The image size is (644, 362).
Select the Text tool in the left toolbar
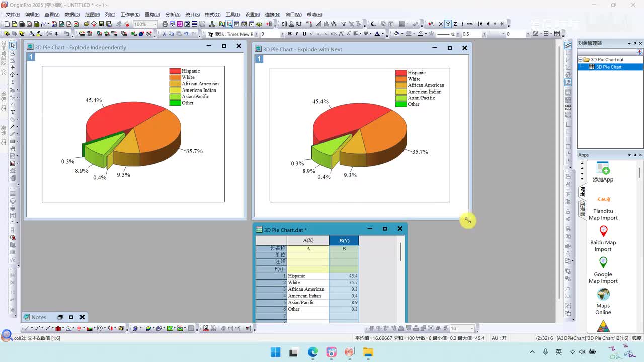[13, 112]
